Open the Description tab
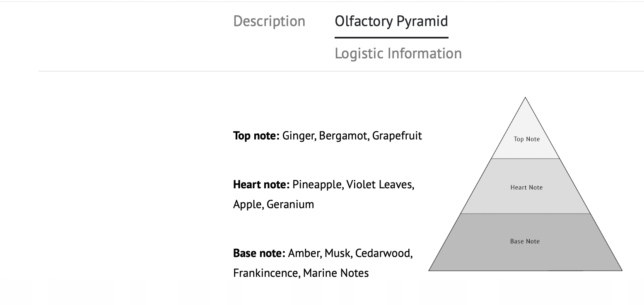644x305 pixels. [269, 21]
